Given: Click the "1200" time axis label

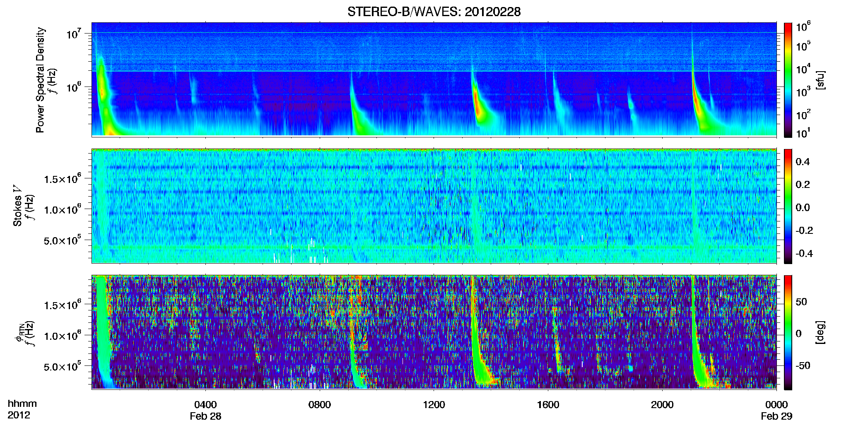Looking at the screenshot, I should pos(434,405).
